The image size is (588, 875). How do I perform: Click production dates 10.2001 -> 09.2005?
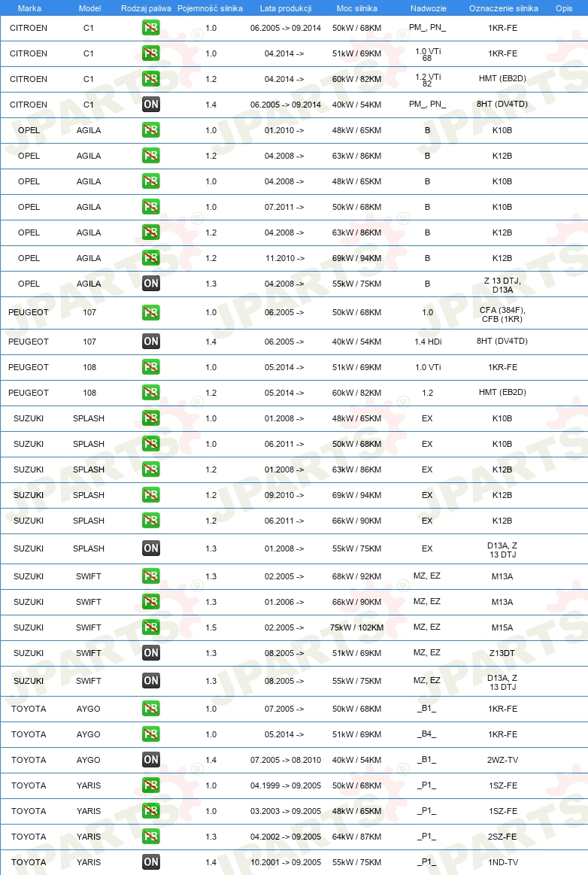[x=286, y=862]
